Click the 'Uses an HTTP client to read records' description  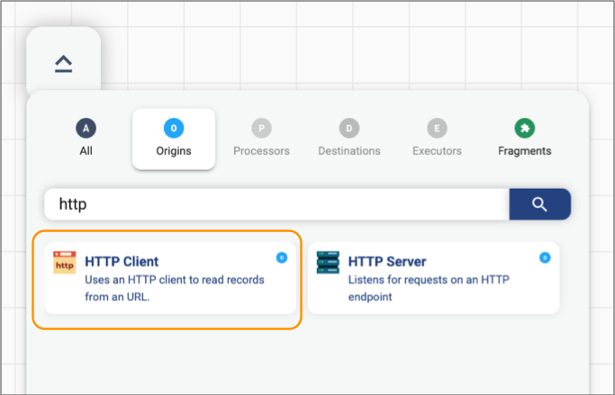175,288
